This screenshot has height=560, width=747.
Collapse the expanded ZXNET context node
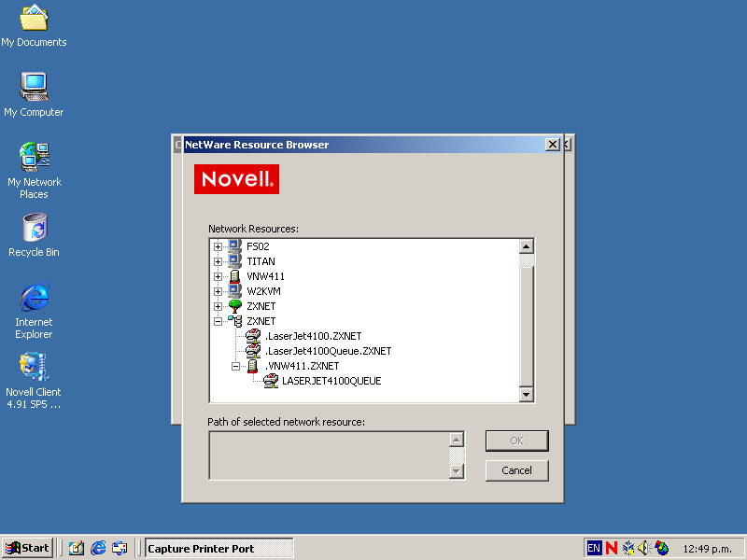(218, 321)
